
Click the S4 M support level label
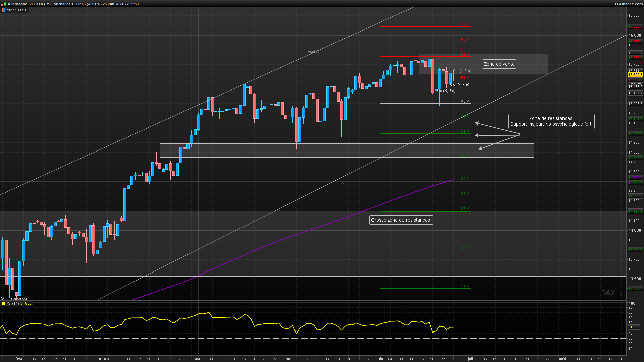click(465, 286)
